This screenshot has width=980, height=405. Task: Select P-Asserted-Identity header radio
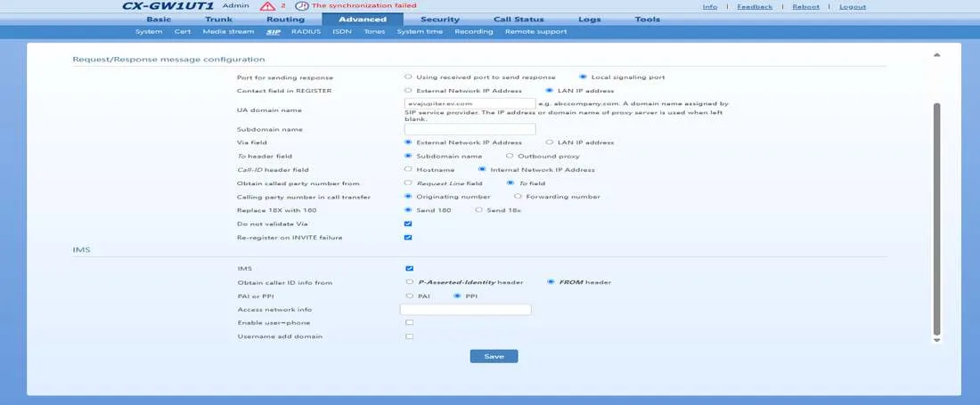pyautogui.click(x=410, y=282)
